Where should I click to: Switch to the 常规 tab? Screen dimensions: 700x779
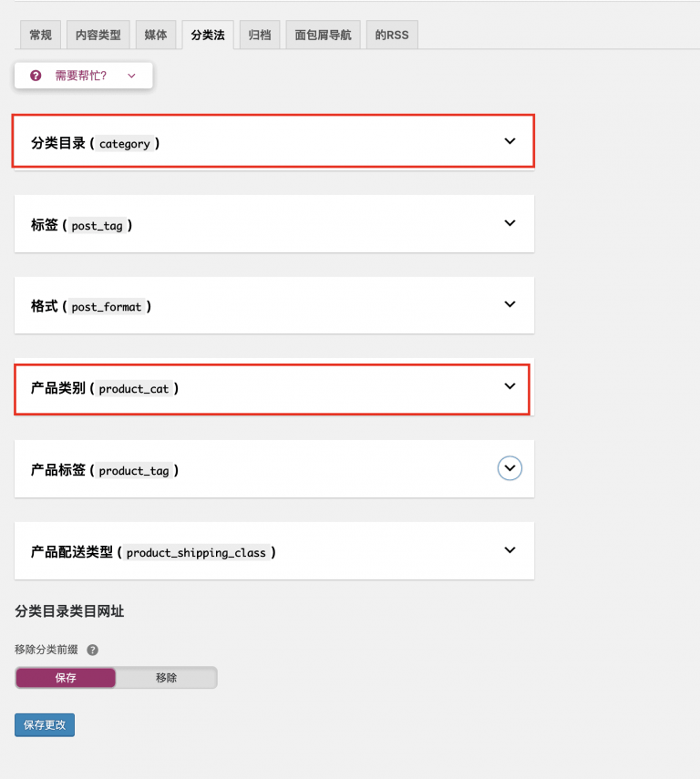(x=40, y=35)
